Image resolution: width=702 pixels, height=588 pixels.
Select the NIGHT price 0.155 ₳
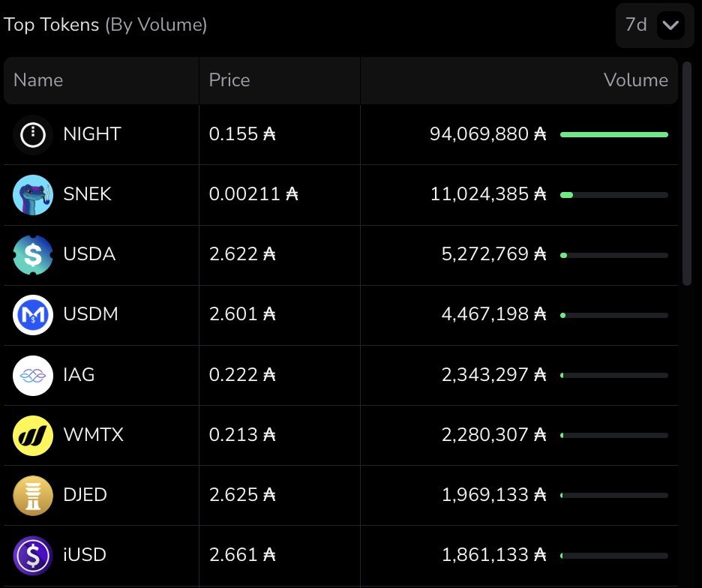coord(242,134)
